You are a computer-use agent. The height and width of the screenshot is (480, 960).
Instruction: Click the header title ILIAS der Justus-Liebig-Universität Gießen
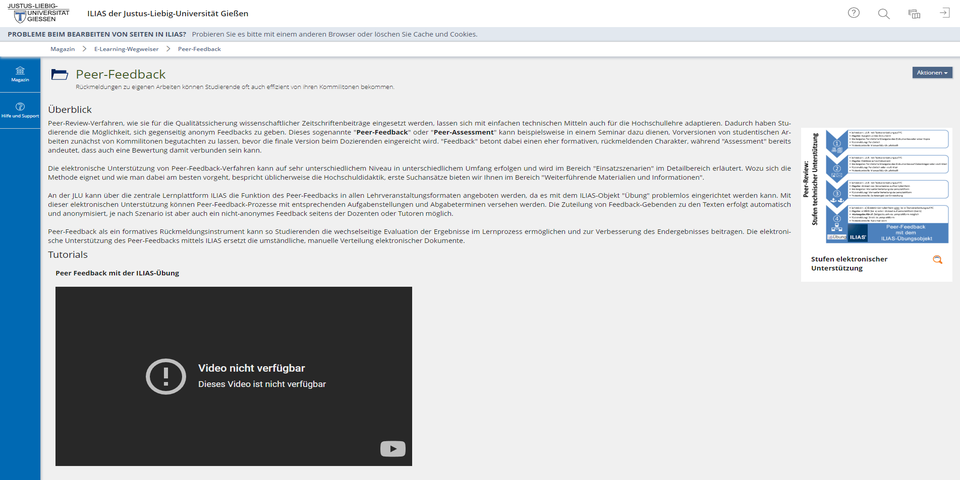(168, 13)
